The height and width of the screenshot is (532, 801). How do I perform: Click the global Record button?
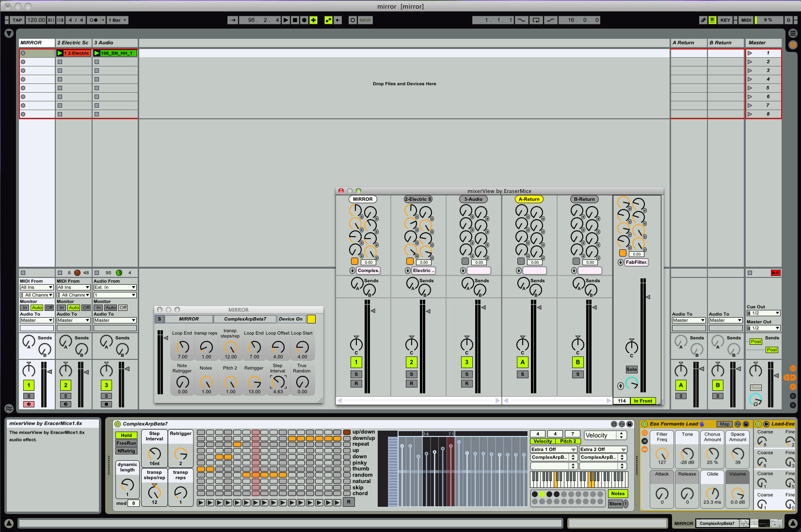pyautogui.click(x=304, y=20)
